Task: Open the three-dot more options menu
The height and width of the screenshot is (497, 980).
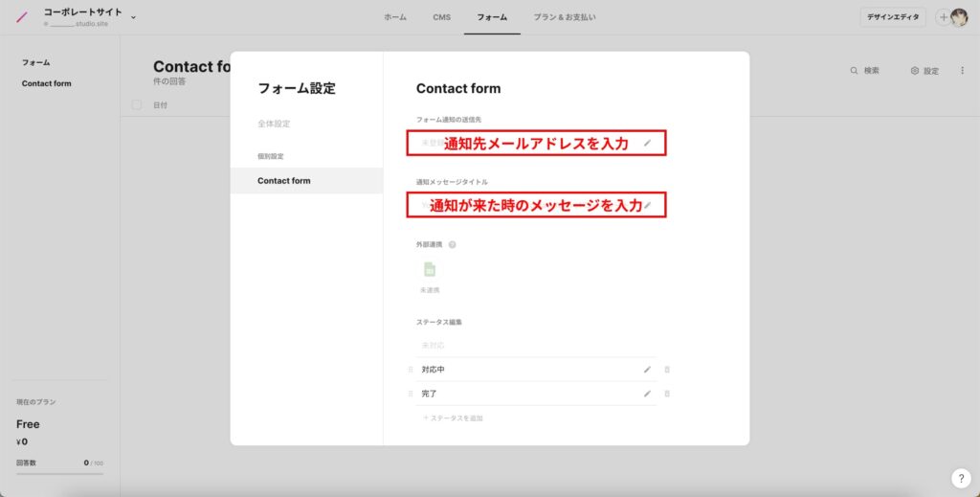Action: (962, 71)
